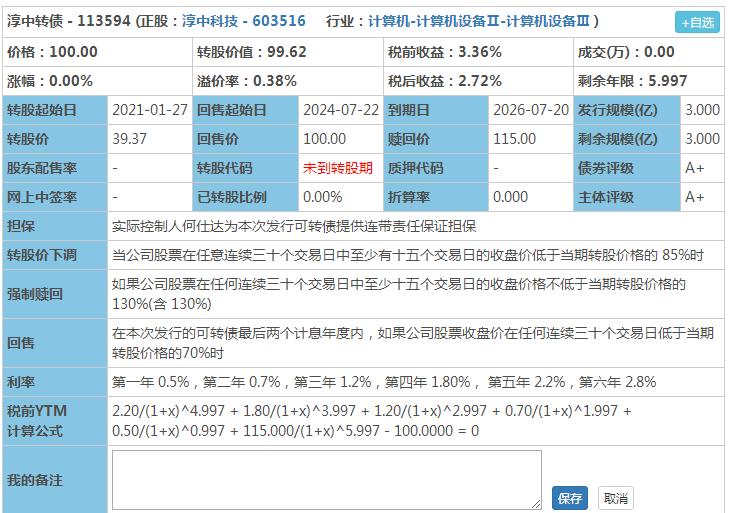Grab the textarea corner grip handle

tap(537, 504)
